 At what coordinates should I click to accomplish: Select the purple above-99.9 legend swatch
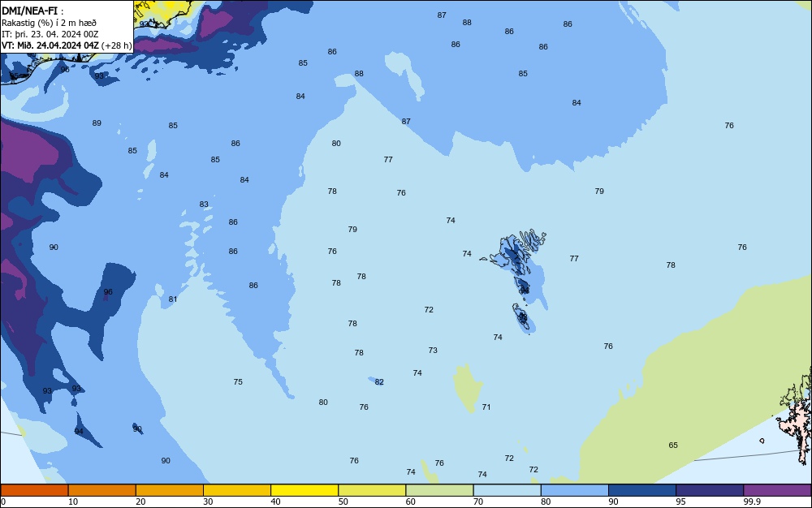point(777,490)
